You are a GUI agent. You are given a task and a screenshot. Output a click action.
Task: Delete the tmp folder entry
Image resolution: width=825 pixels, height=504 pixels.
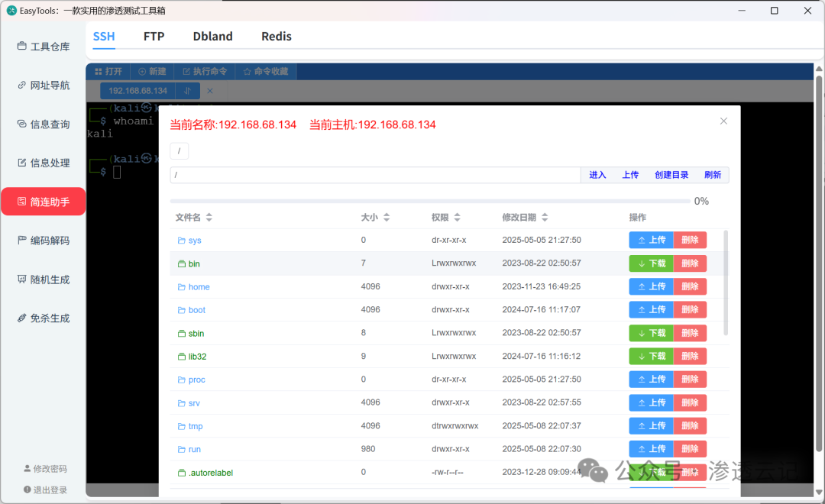point(690,425)
